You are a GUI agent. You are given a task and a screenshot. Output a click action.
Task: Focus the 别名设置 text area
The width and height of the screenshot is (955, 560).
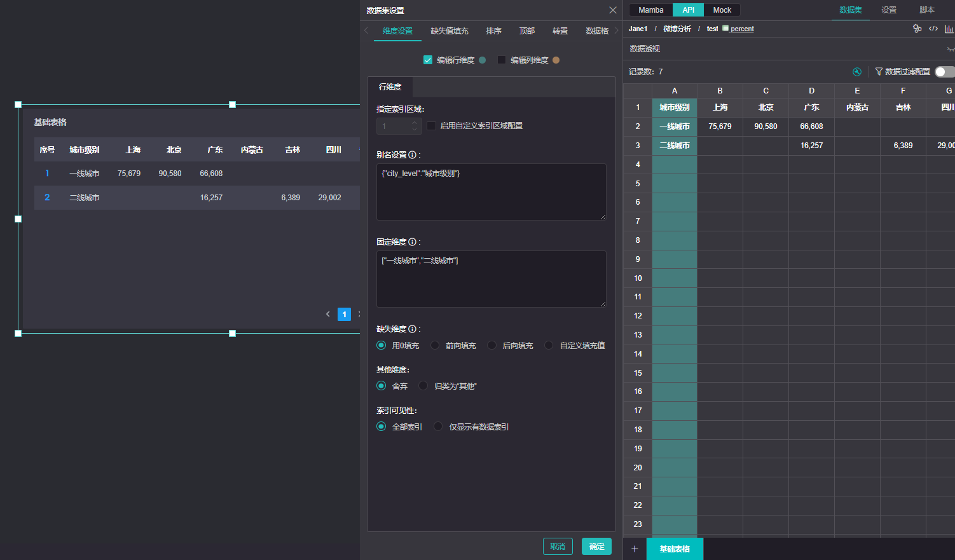(x=491, y=192)
